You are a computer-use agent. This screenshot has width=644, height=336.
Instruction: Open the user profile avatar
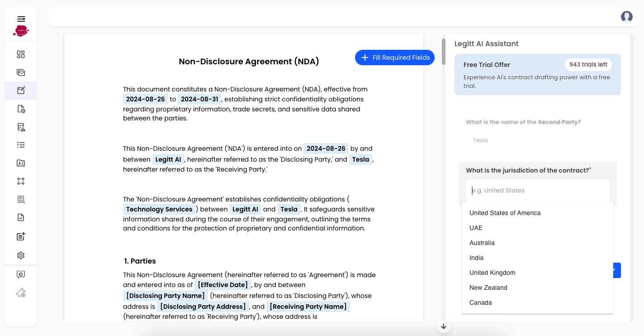(626, 17)
